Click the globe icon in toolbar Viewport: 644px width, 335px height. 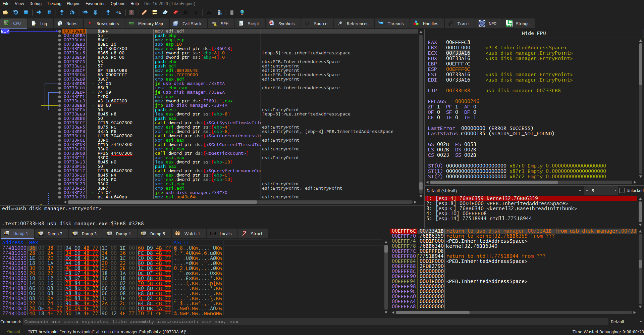(x=242, y=12)
